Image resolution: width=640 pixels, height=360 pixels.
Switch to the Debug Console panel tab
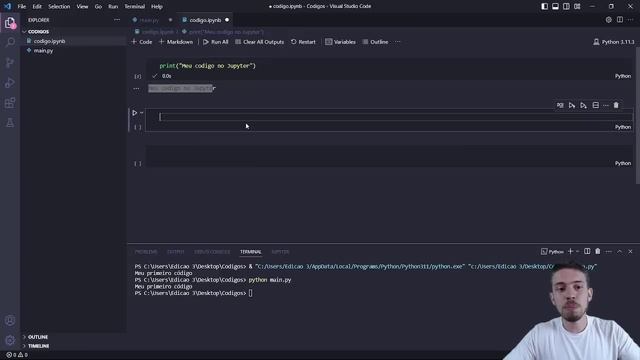(212, 252)
